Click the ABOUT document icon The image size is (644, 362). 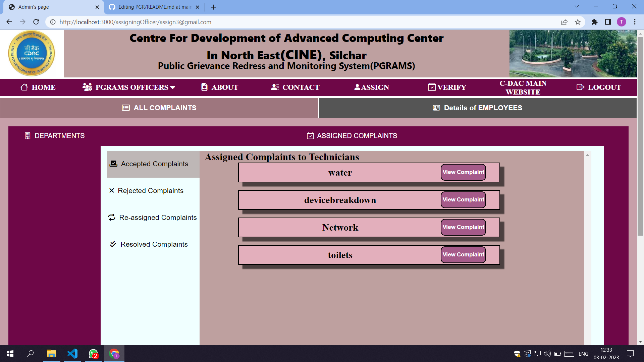click(x=204, y=87)
